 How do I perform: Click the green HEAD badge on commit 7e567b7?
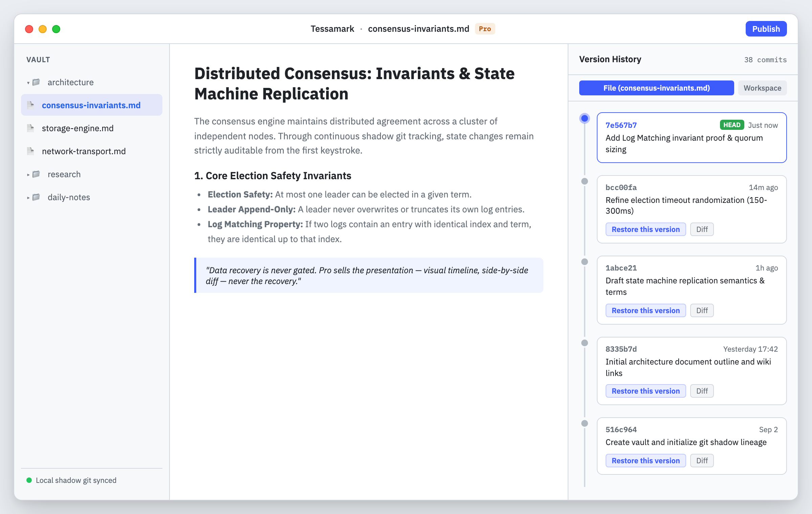click(732, 125)
